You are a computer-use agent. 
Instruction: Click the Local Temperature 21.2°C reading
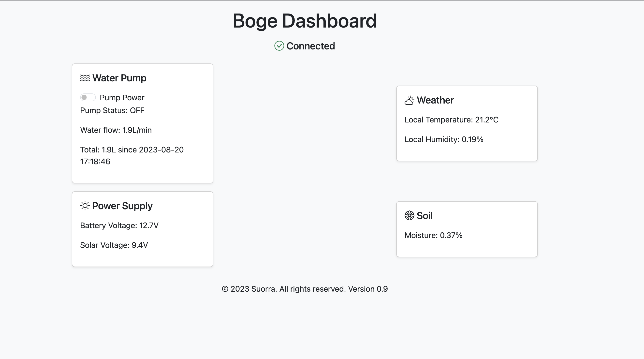tap(451, 120)
